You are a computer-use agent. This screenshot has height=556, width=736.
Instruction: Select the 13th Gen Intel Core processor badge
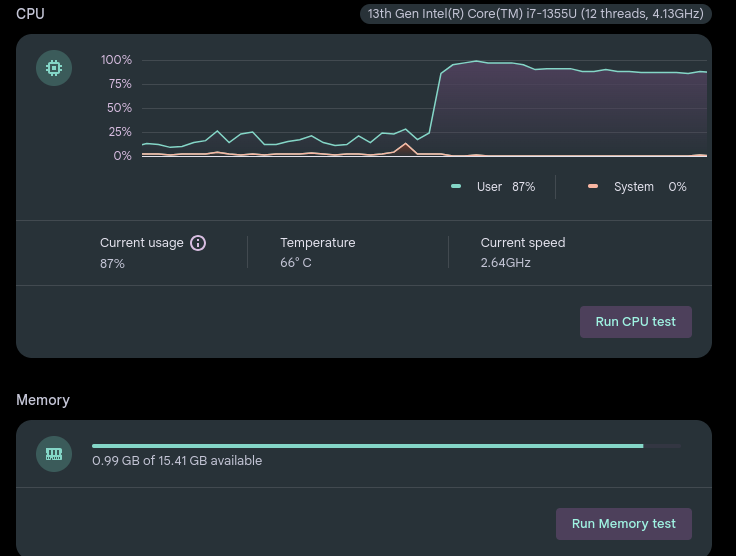[535, 14]
